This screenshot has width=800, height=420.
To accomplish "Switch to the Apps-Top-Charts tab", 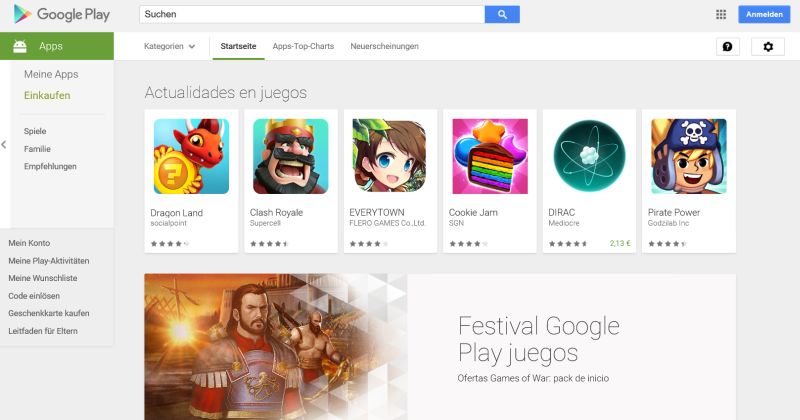I will (x=303, y=46).
